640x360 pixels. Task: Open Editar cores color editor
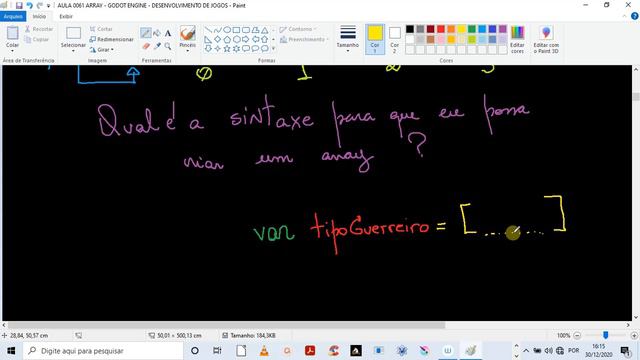pyautogui.click(x=517, y=39)
